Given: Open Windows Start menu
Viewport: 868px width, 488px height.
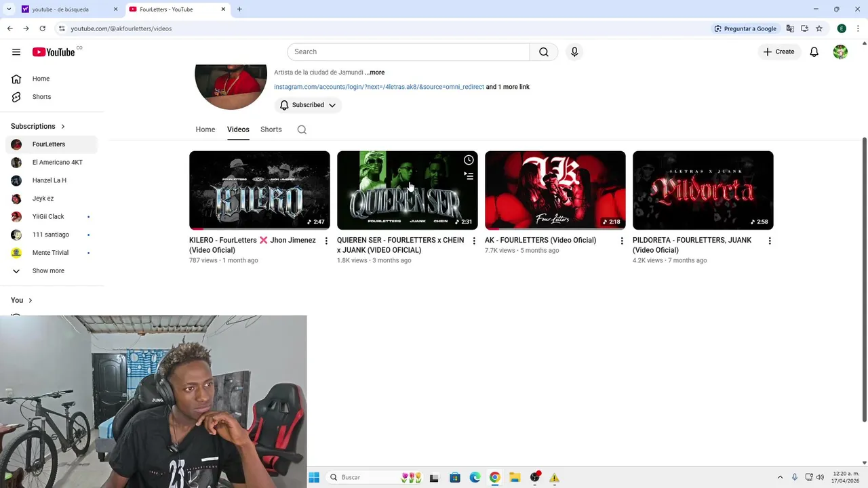Looking at the screenshot, I should tap(314, 477).
